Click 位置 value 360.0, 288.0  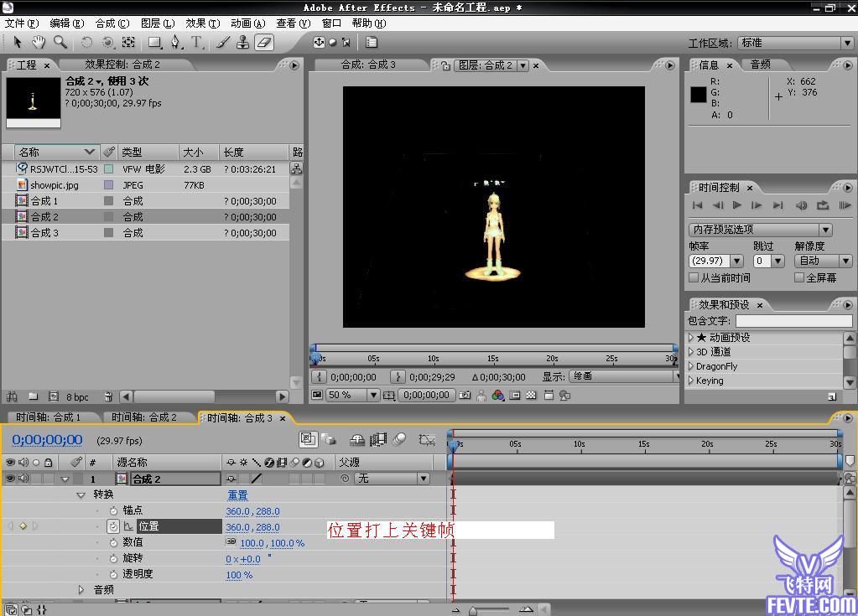click(x=252, y=527)
